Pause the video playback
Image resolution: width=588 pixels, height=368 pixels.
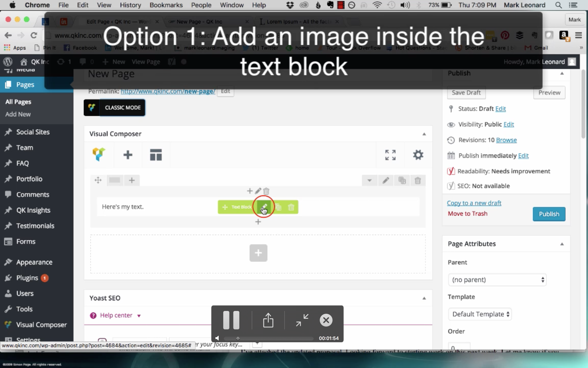pos(231,320)
